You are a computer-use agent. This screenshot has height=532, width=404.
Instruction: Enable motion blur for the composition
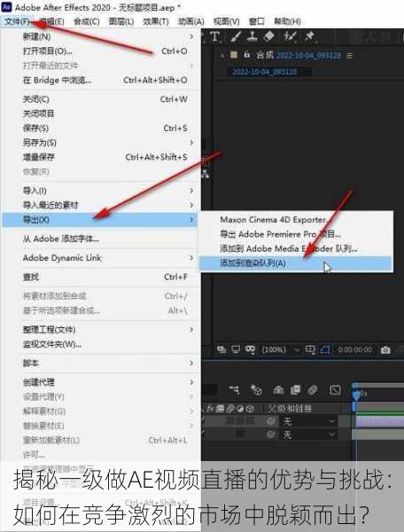[313, 390]
